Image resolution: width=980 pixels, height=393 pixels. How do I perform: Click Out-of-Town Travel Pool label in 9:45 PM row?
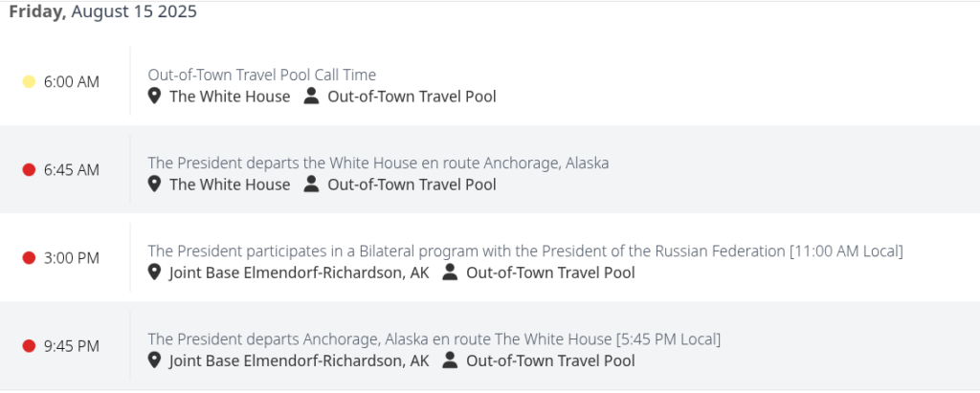[550, 361]
